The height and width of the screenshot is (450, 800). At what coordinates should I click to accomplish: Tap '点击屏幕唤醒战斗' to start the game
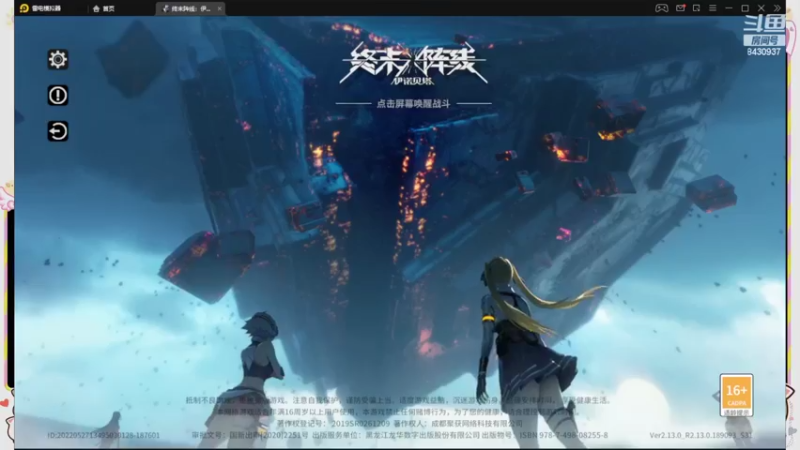pos(413,104)
